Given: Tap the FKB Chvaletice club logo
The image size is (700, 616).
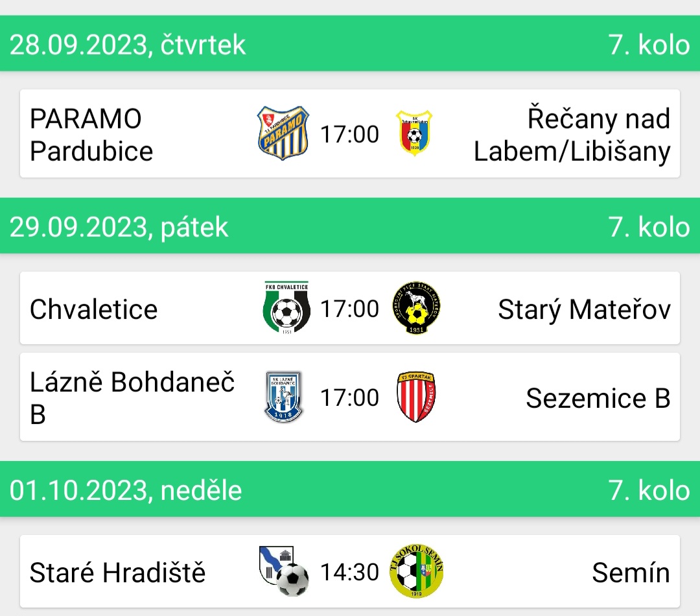Looking at the screenshot, I should 286,308.
